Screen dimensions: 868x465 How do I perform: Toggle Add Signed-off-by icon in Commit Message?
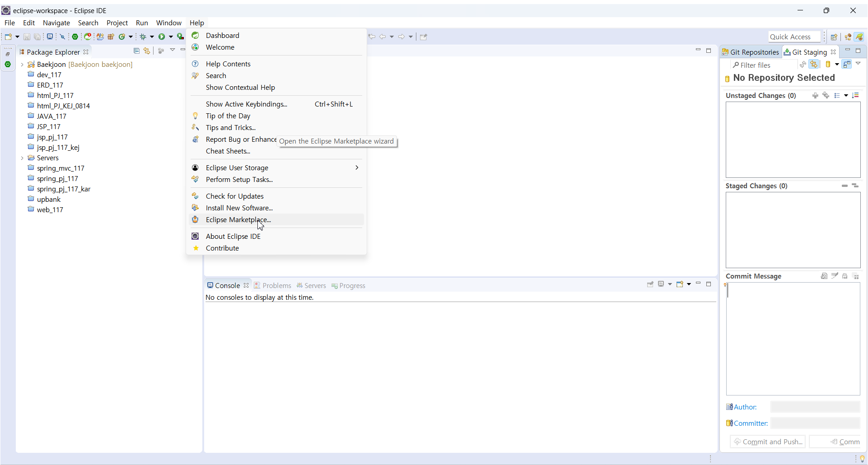(835, 276)
